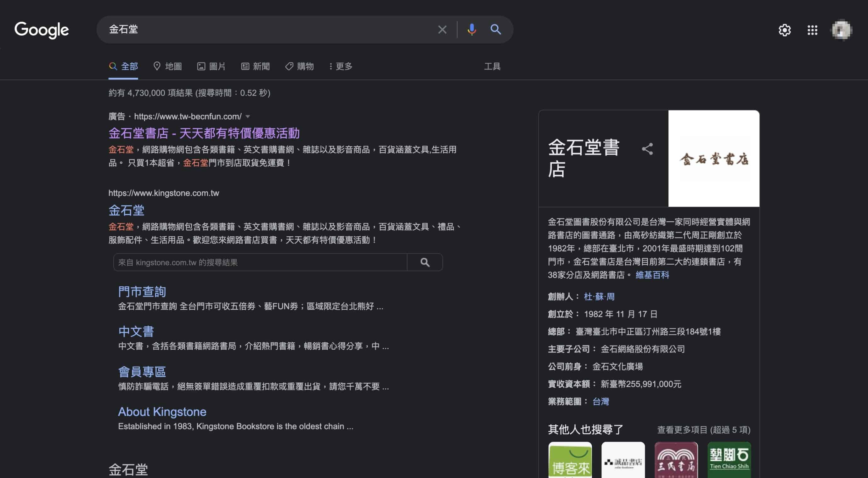Open the 會員專區 sitelink
This screenshot has width=868, height=478.
click(x=142, y=372)
